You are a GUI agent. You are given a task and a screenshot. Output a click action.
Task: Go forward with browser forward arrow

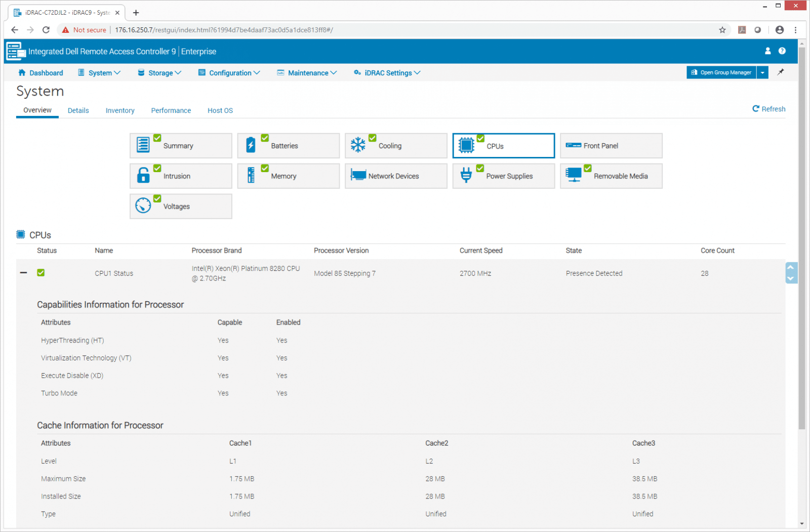pos(30,30)
